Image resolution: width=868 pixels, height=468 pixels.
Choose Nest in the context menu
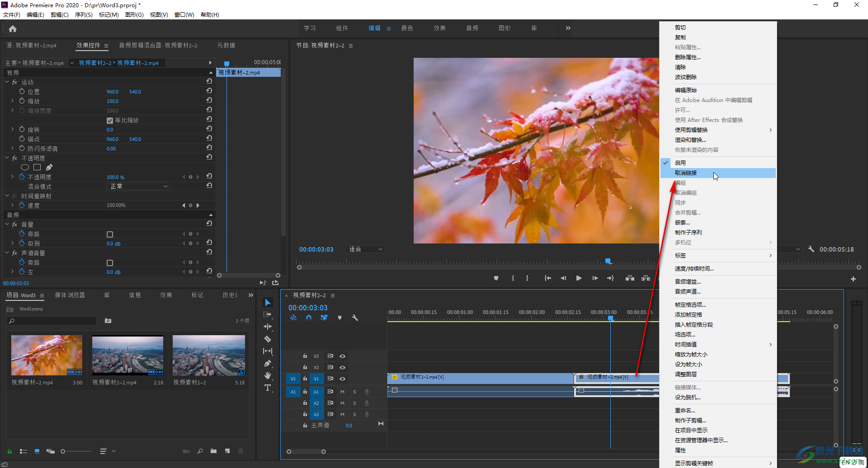pyautogui.click(x=718, y=223)
